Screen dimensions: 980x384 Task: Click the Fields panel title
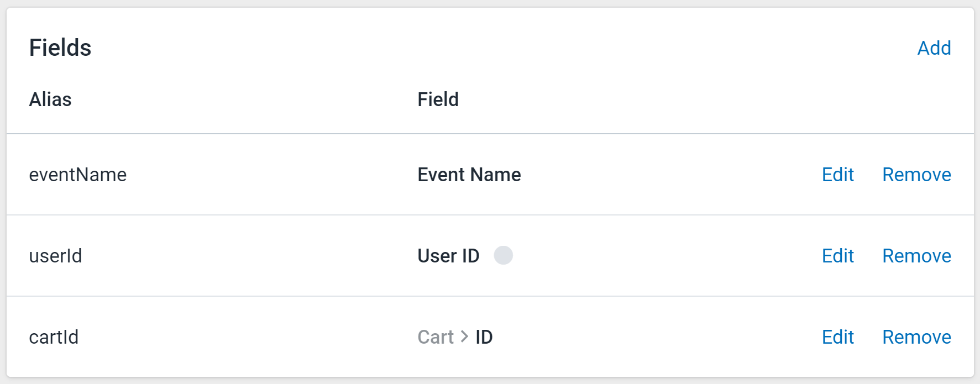(60, 48)
